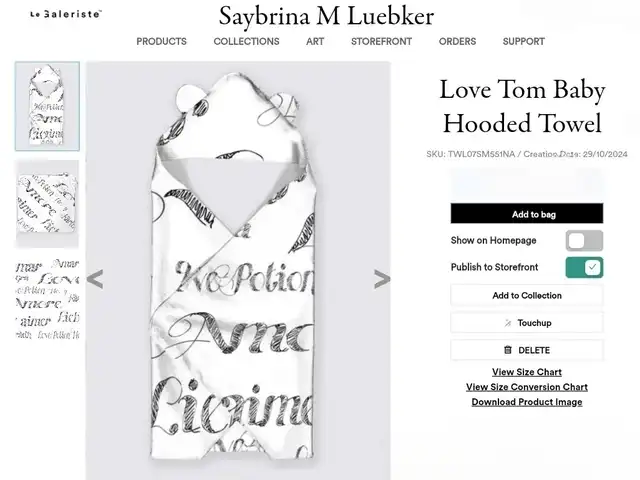Enable the Show on Homepage switch

pyautogui.click(x=584, y=241)
